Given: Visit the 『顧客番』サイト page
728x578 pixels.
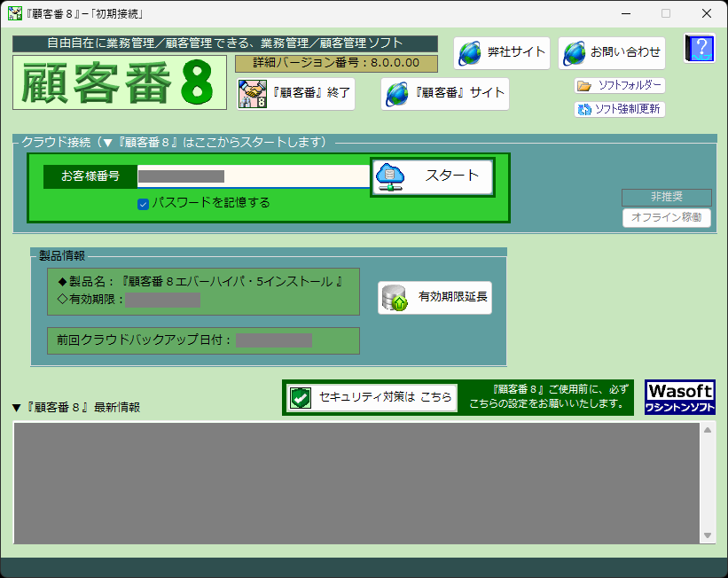Looking at the screenshot, I should [445, 94].
